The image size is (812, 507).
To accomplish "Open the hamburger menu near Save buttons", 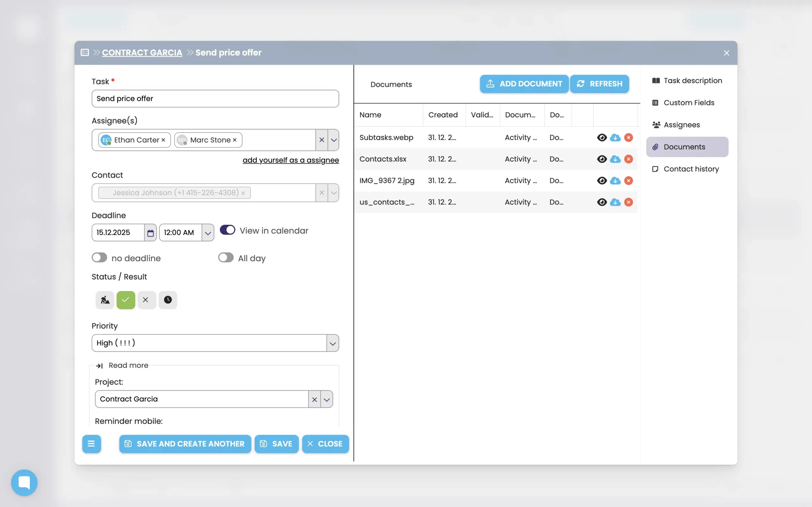I will tap(91, 444).
